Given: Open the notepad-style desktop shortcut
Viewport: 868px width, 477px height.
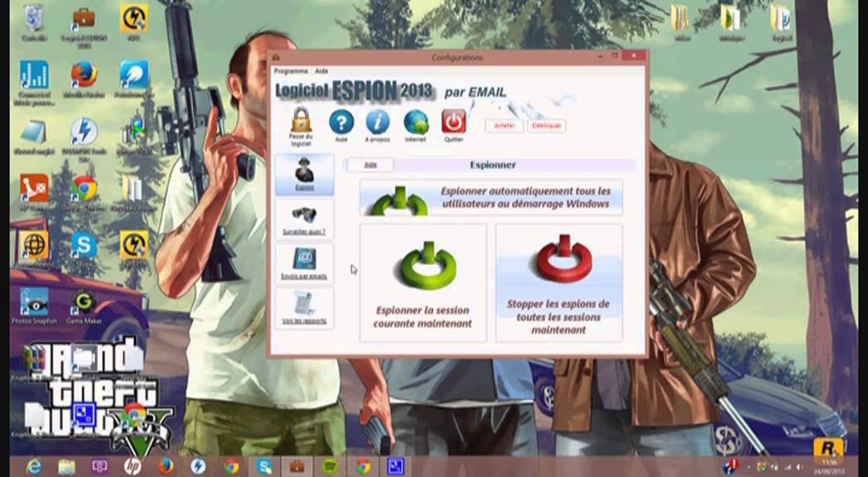Looking at the screenshot, I should tap(34, 132).
